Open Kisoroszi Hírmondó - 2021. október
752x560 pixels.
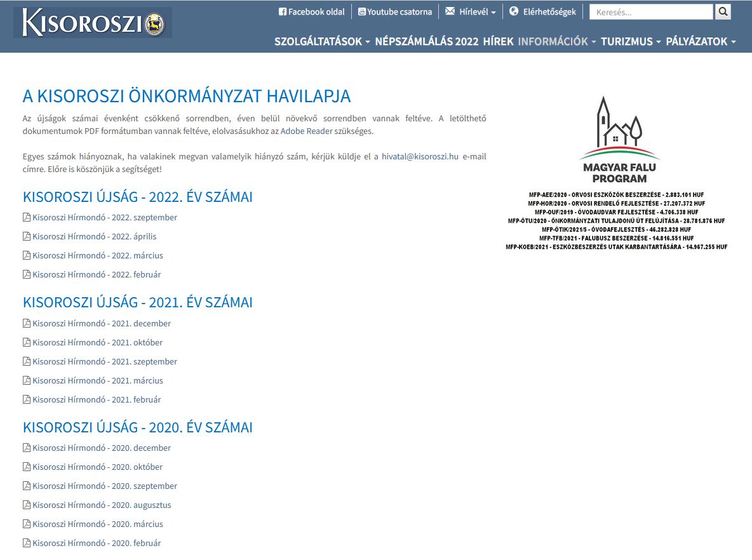click(97, 342)
